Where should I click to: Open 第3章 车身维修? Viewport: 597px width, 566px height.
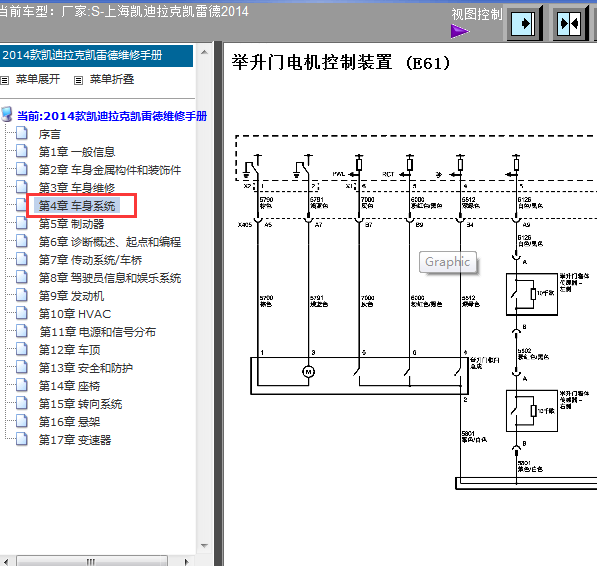77,188
